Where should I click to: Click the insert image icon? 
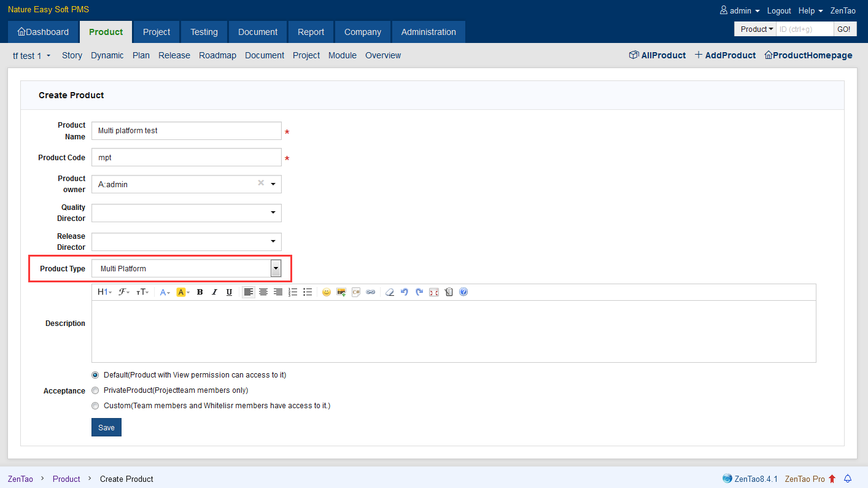pos(341,292)
